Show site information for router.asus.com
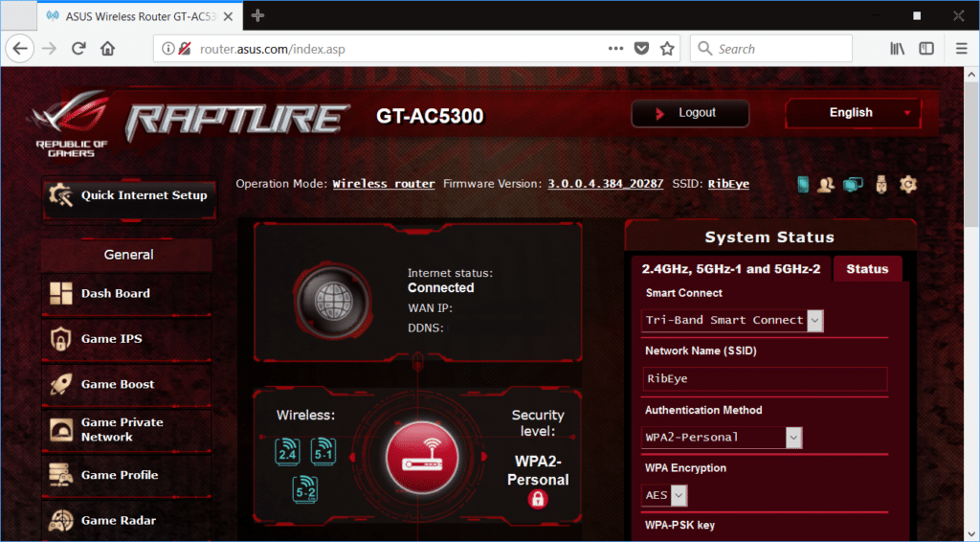Viewport: 980px width, 542px height. pyautogui.click(x=167, y=49)
